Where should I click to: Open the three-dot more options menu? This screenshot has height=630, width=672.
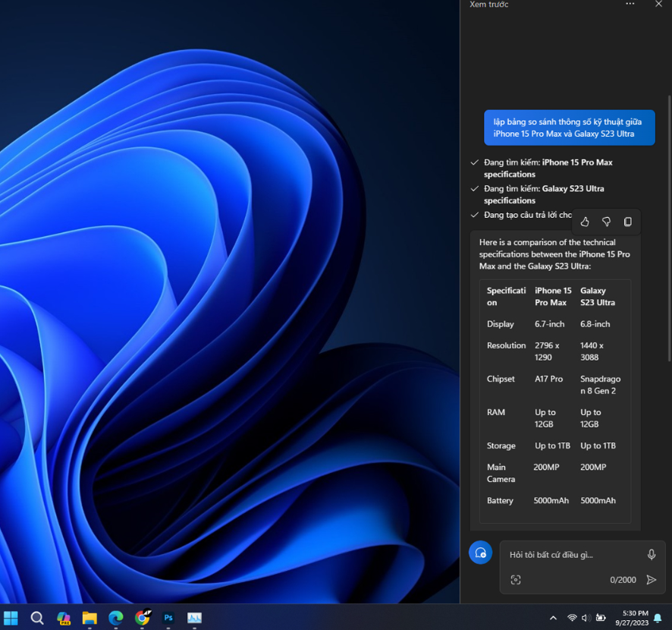tap(630, 5)
